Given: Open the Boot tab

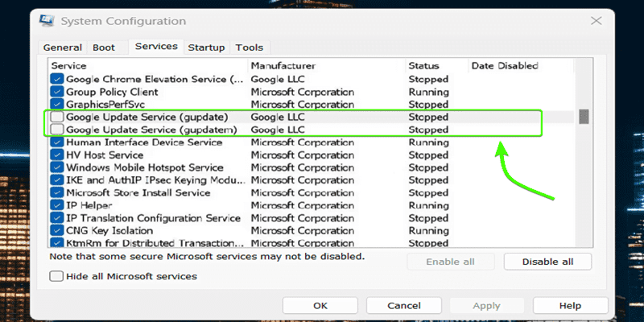Looking at the screenshot, I should [104, 47].
